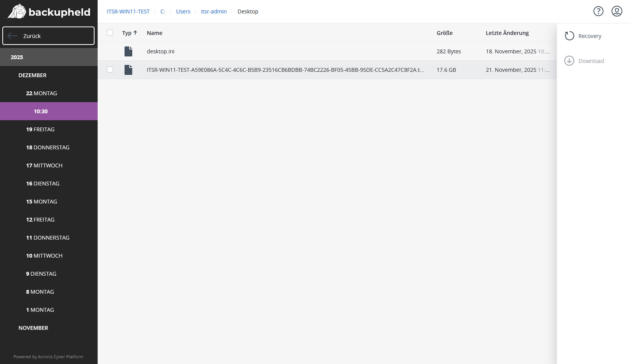This screenshot has width=630, height=364.
Task: Check the select-all checkbox in the header row
Action: coord(110,33)
